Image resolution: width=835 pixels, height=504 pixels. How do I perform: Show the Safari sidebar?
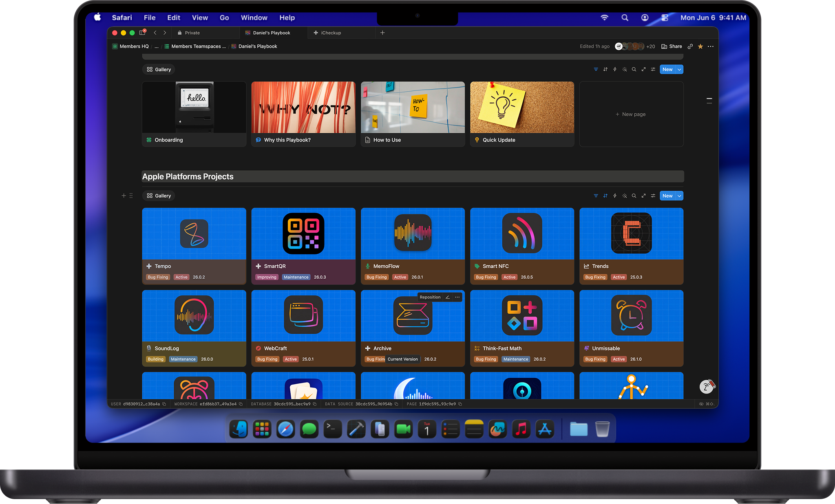142,33
